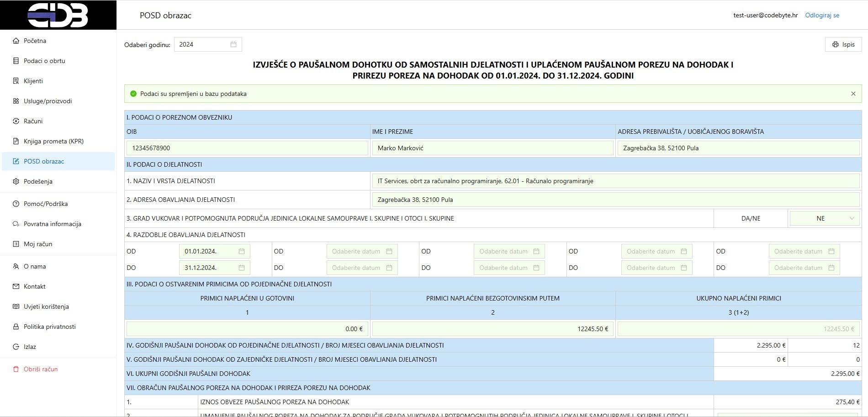Open Politika privatnosti page

point(58,327)
